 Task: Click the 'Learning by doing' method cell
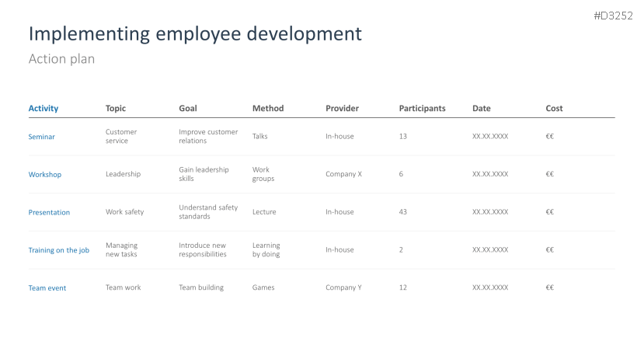point(266,249)
